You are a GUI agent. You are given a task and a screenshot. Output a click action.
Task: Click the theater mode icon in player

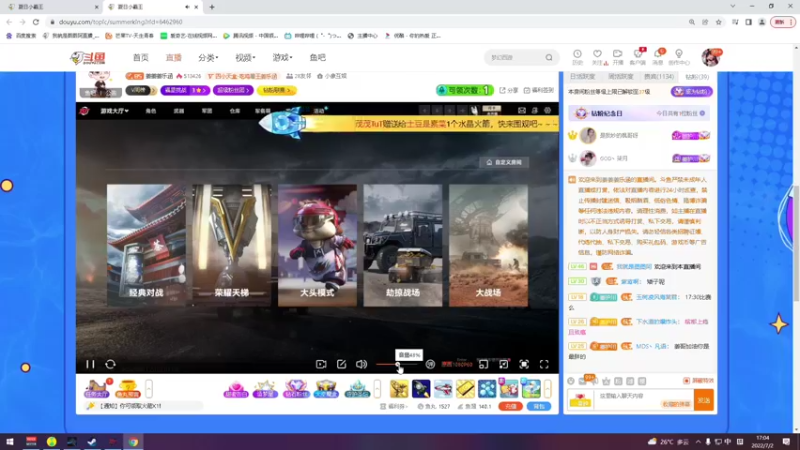pos(504,364)
